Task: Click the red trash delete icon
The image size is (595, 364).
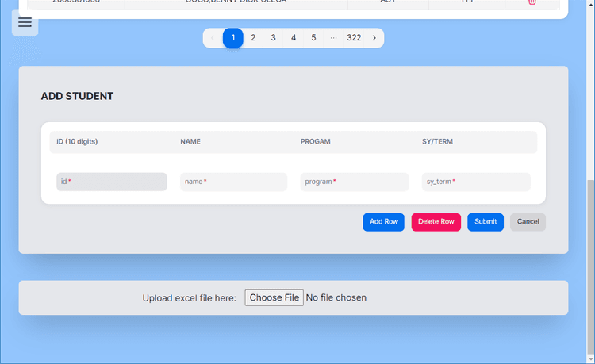Action: pos(532,2)
